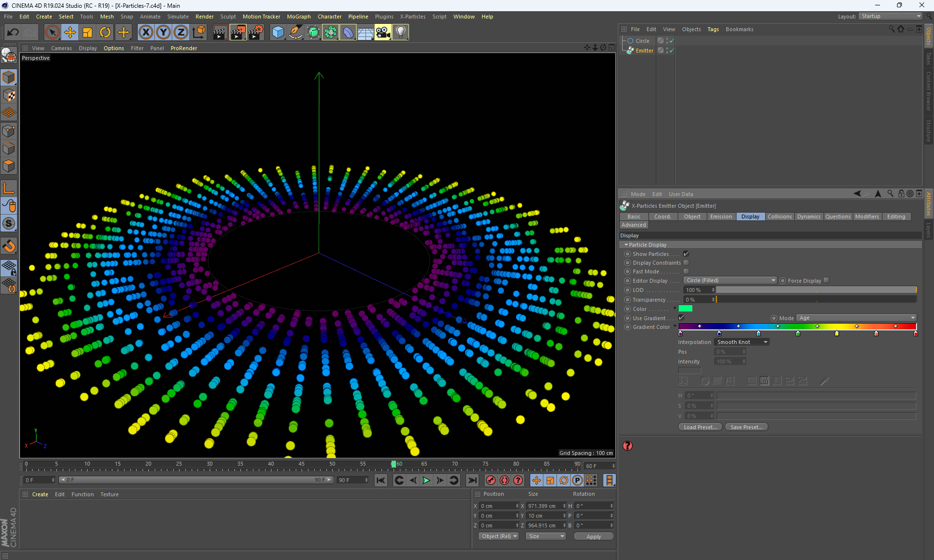Image resolution: width=934 pixels, height=560 pixels.
Task: Click the green Color swatch
Action: [x=685, y=309]
